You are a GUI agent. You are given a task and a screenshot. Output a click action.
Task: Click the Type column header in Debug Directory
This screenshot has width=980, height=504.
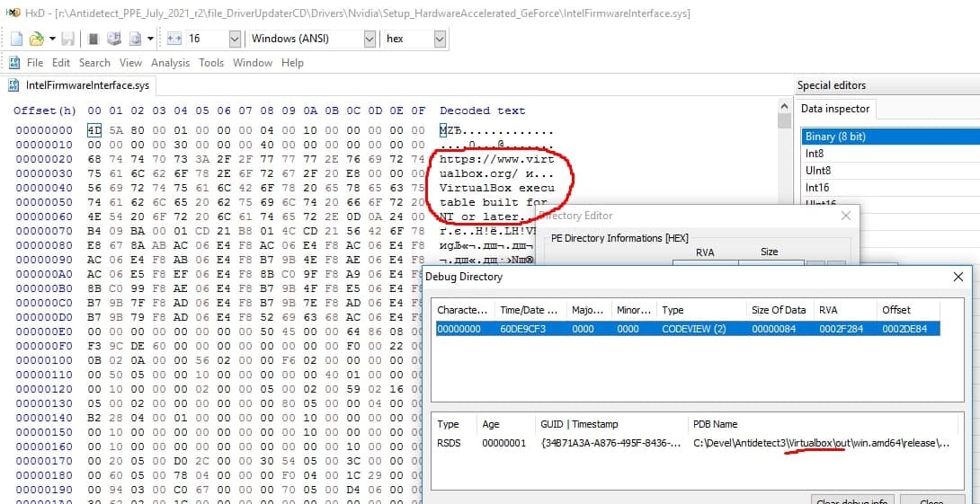click(x=703, y=310)
